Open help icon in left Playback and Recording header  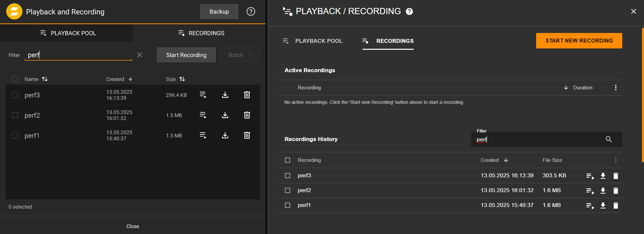pos(251,12)
